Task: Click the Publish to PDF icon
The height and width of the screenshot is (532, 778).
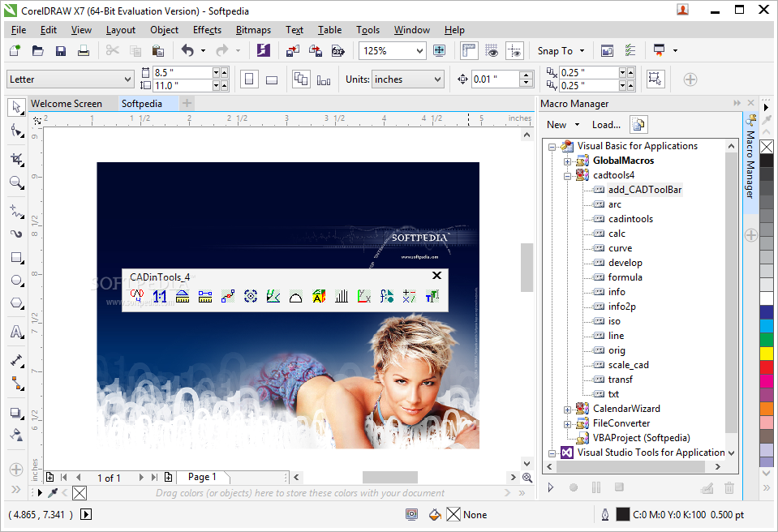Action: 338,50
